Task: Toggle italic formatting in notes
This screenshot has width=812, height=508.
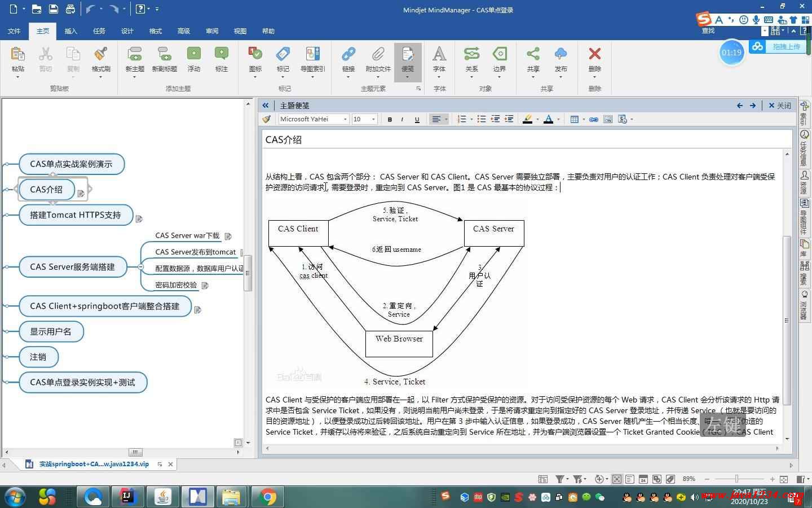Action: [402, 119]
